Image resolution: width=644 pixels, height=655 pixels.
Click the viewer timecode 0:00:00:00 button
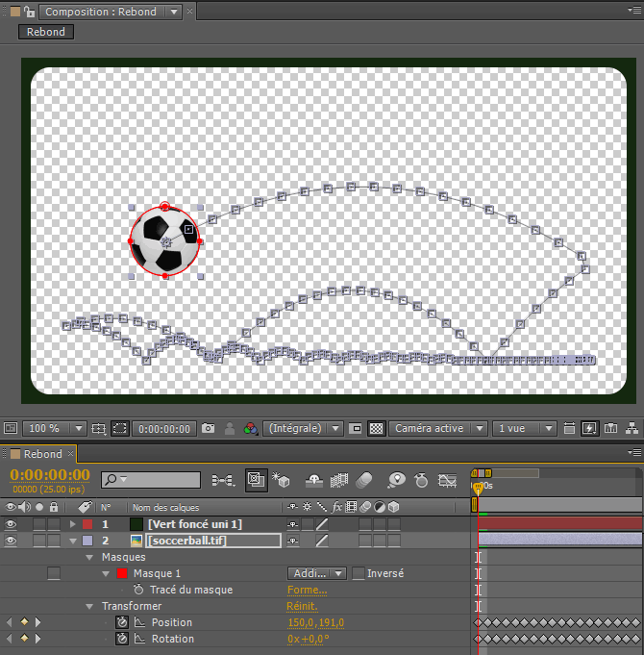pos(164,429)
